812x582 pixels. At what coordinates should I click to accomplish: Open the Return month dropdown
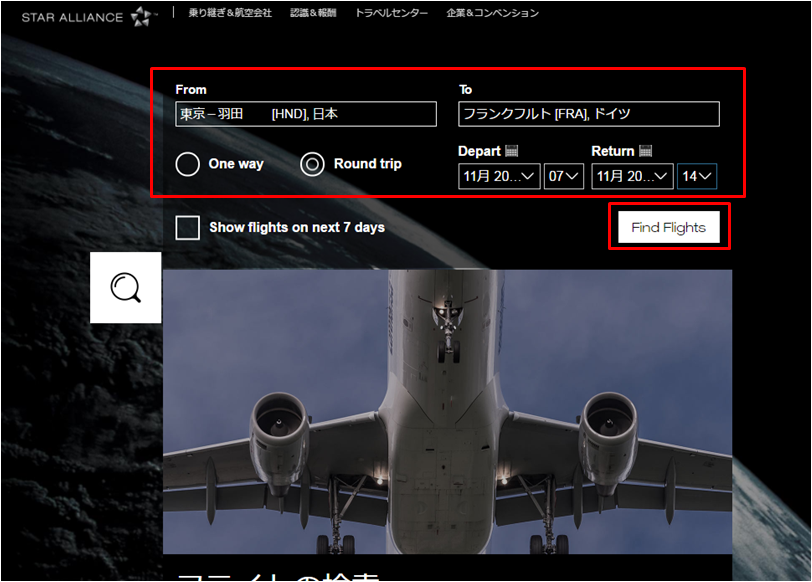point(632,176)
